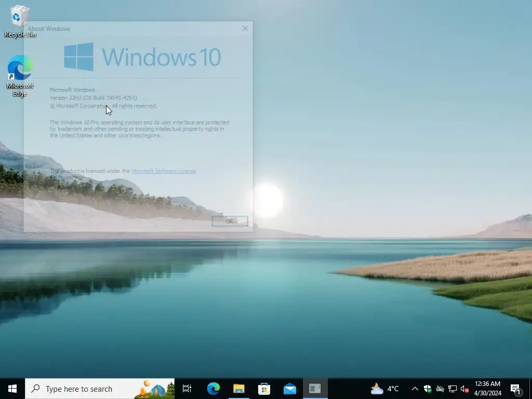The image size is (532, 399).
Task: Launch Microsoft Edge from the taskbar
Action: (x=214, y=389)
